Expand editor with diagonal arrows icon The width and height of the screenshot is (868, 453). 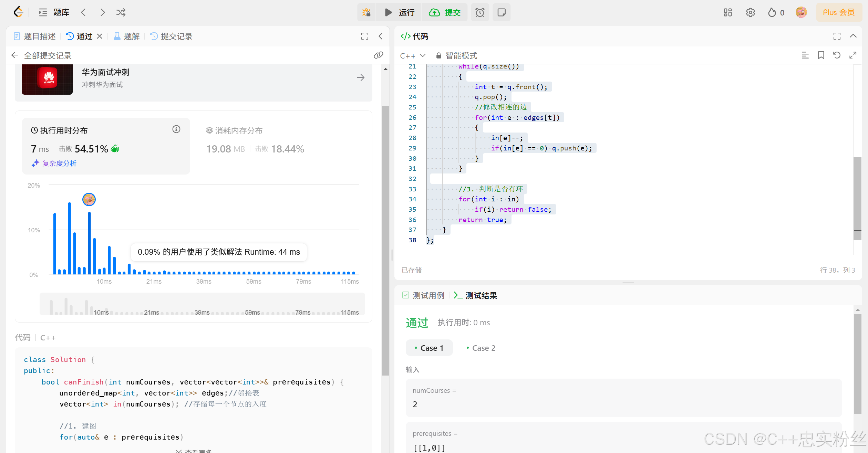coord(853,55)
